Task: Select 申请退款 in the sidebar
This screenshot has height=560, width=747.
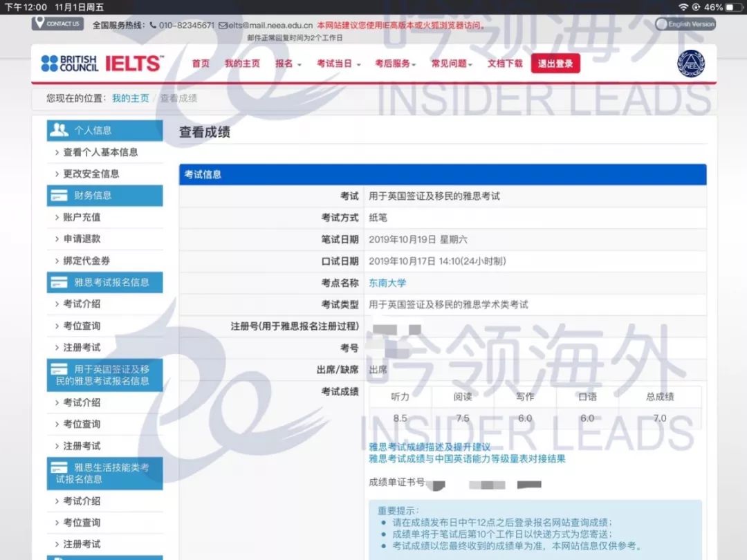Action: (x=82, y=239)
